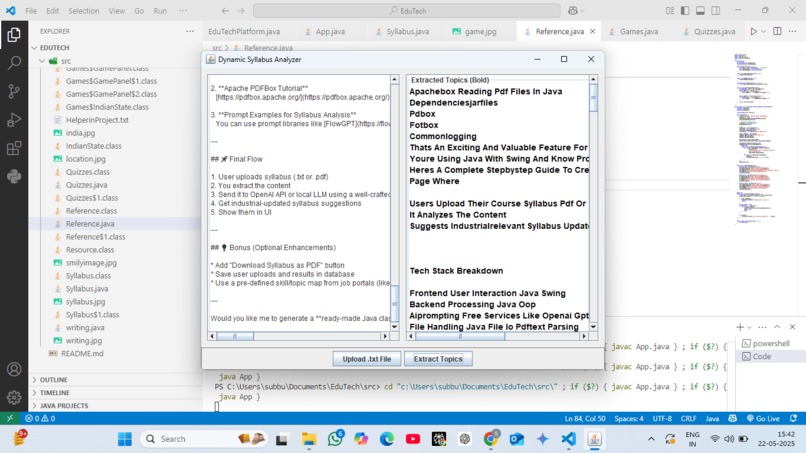Change the Java language mode in status bar

coord(712,419)
